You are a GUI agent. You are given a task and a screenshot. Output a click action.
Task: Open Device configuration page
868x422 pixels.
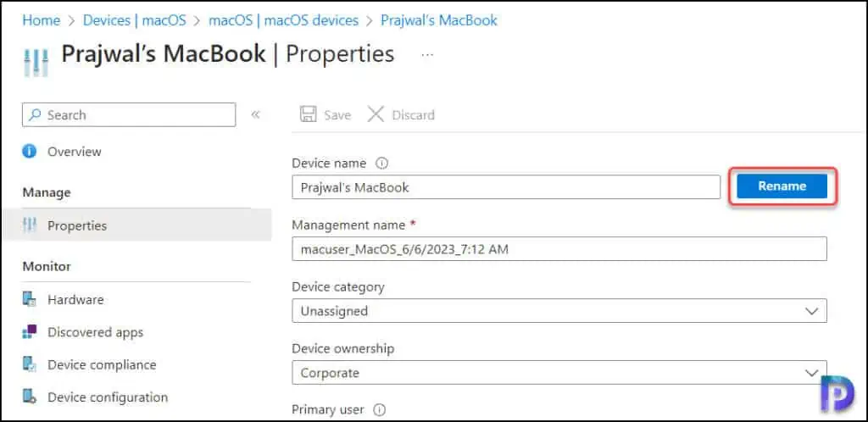(x=108, y=397)
